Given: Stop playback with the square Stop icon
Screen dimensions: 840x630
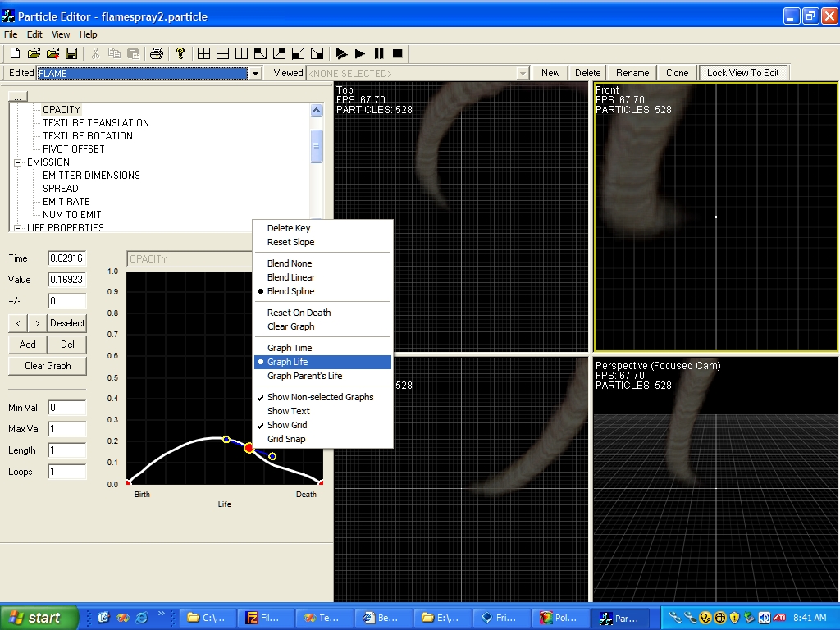Looking at the screenshot, I should (x=398, y=53).
